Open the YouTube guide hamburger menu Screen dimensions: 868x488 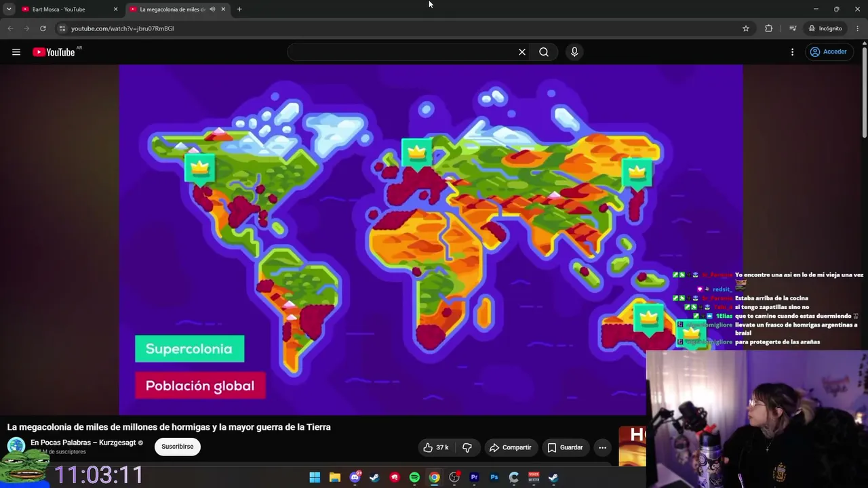[16, 52]
